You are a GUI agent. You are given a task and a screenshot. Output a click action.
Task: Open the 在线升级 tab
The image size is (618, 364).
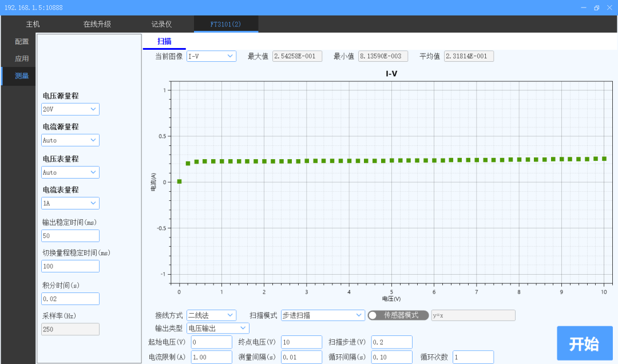[x=97, y=24]
